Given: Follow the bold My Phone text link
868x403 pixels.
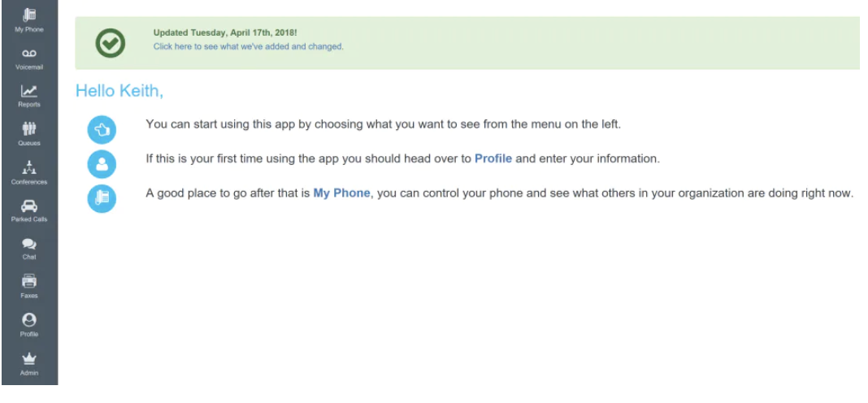Looking at the screenshot, I should coord(341,193).
